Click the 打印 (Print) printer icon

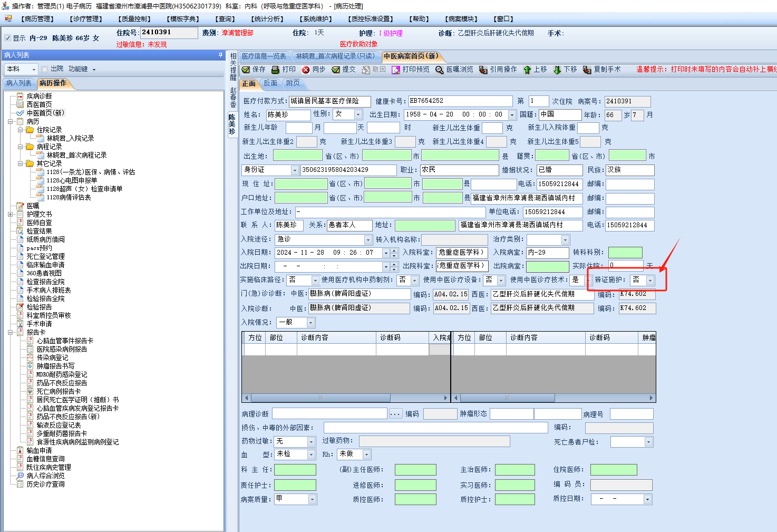tap(275, 70)
